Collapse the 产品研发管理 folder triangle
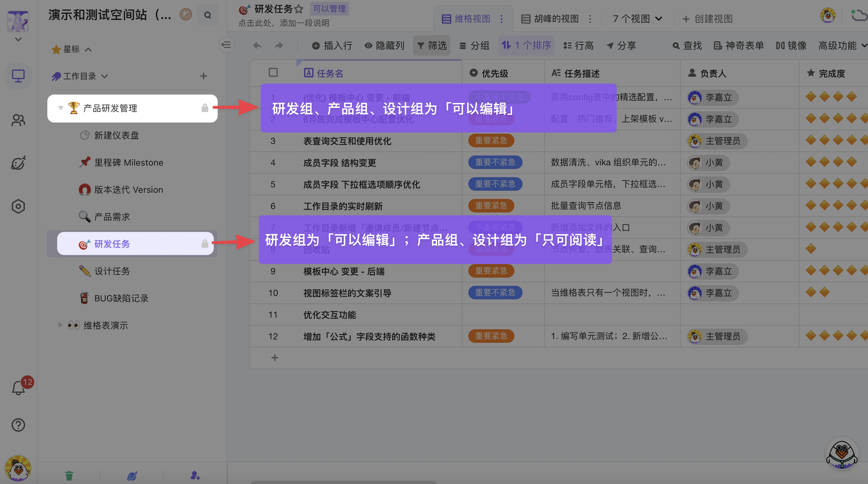The width and height of the screenshot is (868, 484). click(x=61, y=108)
